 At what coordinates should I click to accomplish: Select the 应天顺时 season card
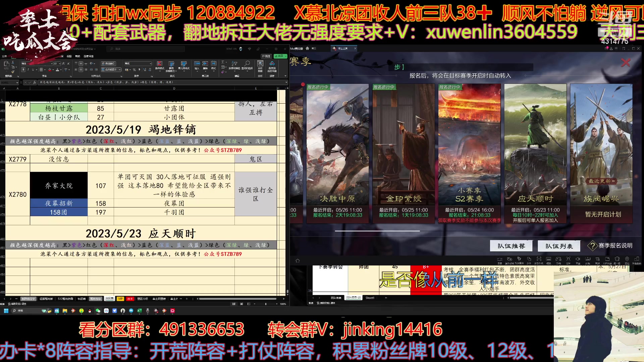pos(535,154)
